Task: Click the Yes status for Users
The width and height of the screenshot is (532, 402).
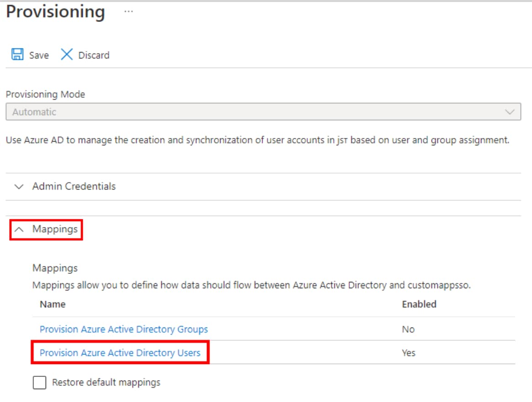Action: (409, 353)
